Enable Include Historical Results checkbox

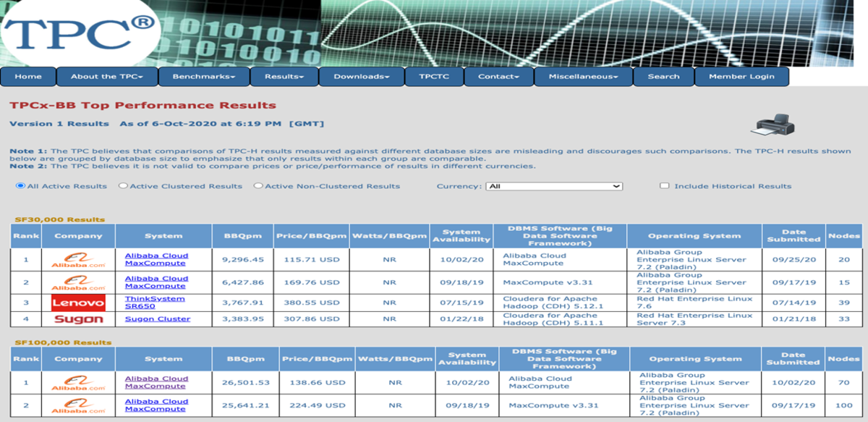point(664,186)
